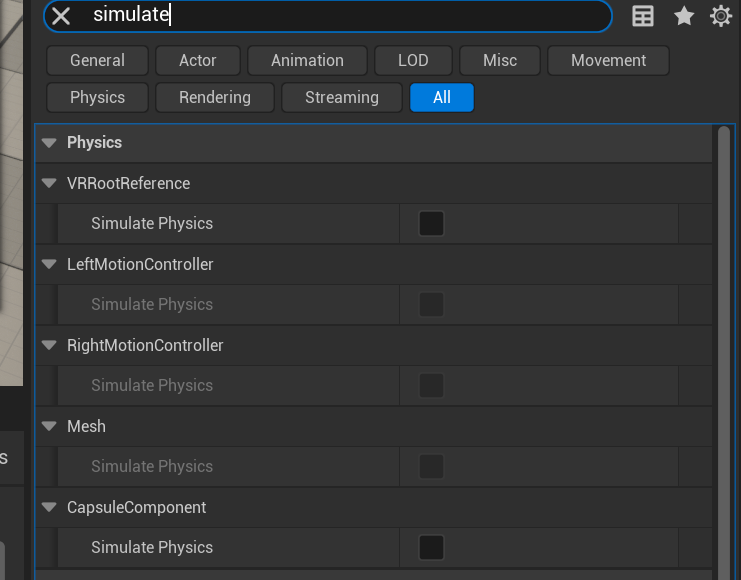Filter properties by Actor category
Viewport: 741px width, 580px height.
[197, 60]
